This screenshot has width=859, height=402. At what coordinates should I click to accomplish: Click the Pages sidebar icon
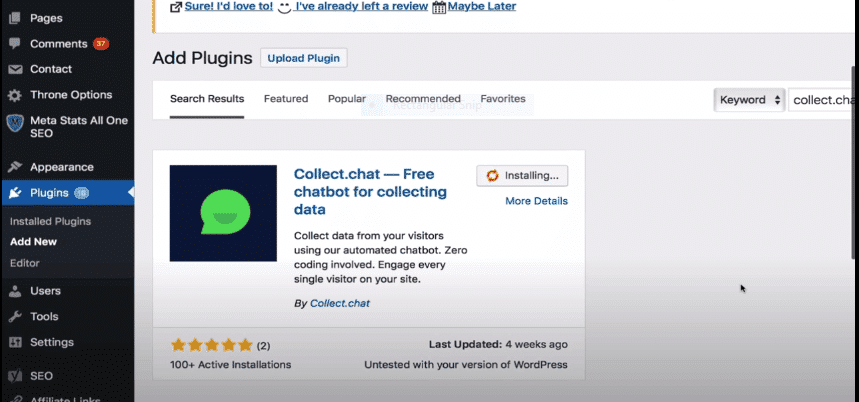click(15, 18)
